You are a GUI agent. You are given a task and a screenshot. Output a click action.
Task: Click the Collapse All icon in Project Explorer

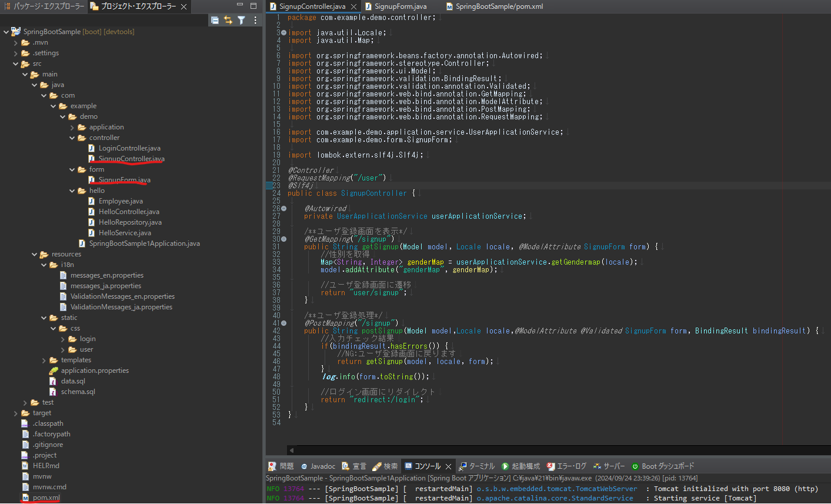point(215,20)
